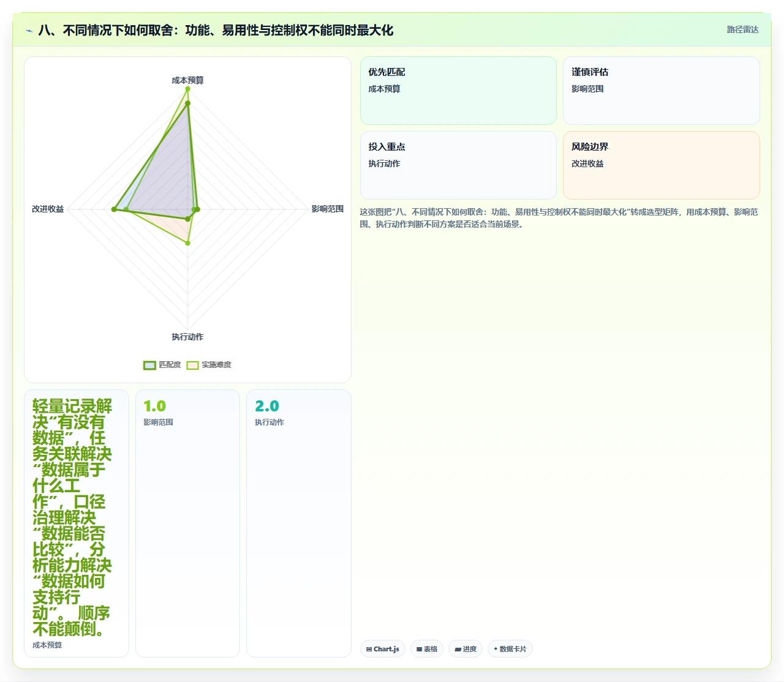Click the light green data point on 执行动作 axis
784x682 pixels.
coord(187,243)
